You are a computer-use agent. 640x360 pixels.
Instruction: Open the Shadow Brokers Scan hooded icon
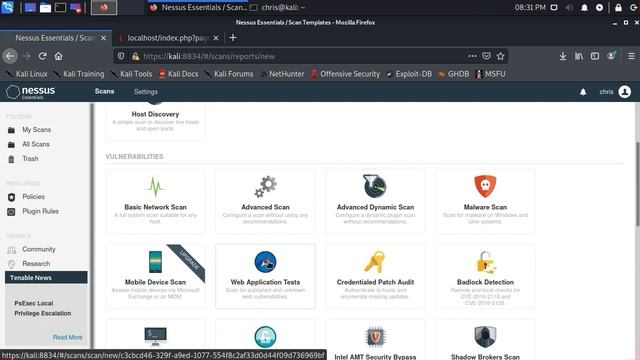coord(485,337)
